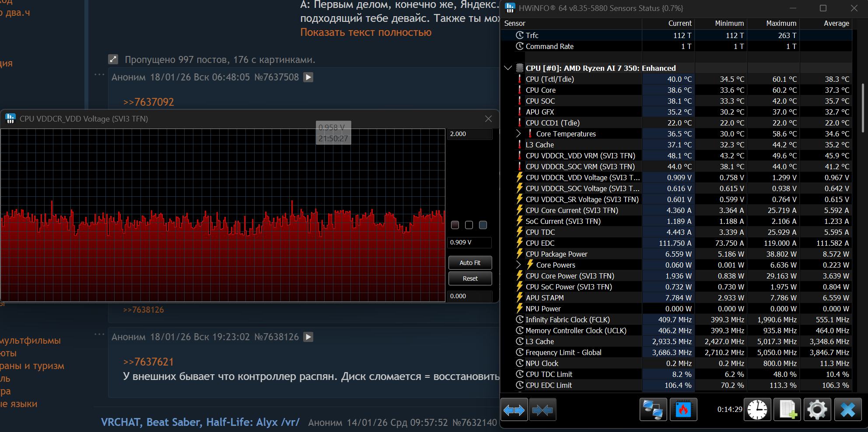Screen dimensions: 868x432
Task: Minimize the HWiNFO Sensors Status window
Action: point(793,8)
